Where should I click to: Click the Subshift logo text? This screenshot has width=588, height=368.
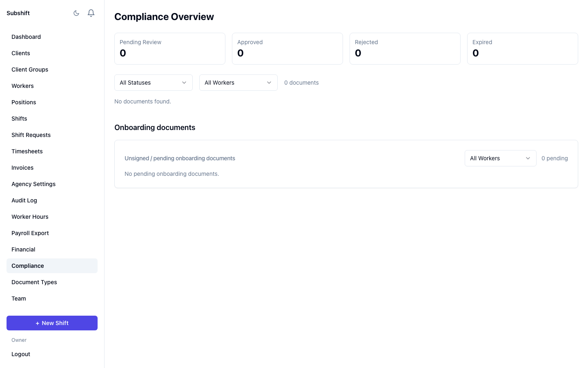click(x=18, y=13)
